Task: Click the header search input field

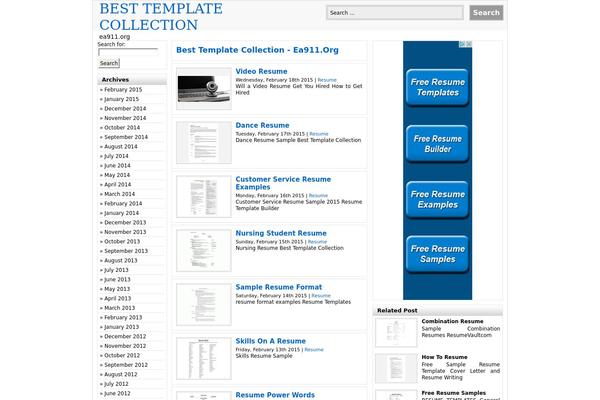Action: [395, 13]
